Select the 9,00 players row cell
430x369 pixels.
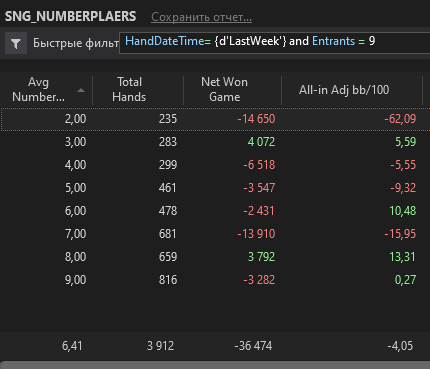click(75, 280)
